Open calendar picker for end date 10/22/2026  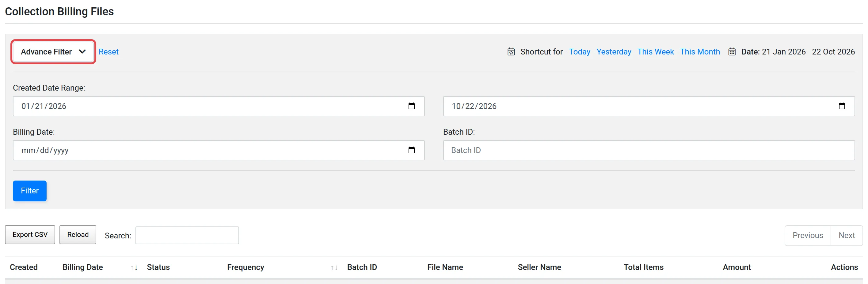842,106
